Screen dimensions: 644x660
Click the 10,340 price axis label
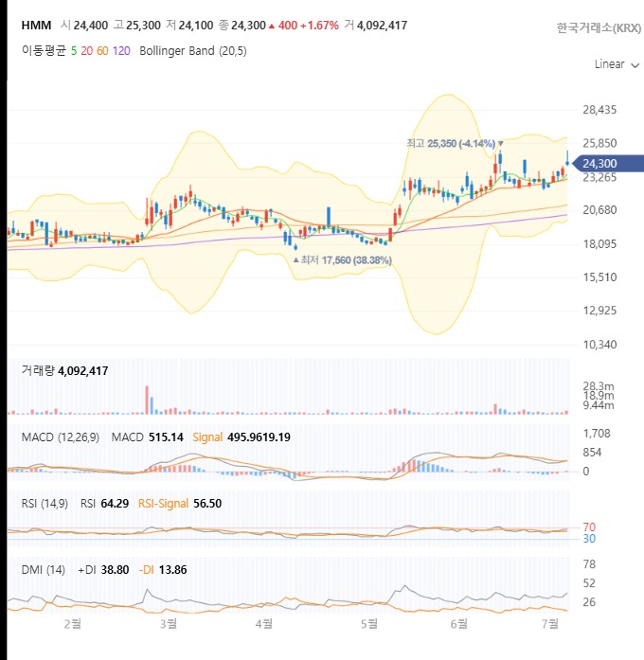point(599,345)
